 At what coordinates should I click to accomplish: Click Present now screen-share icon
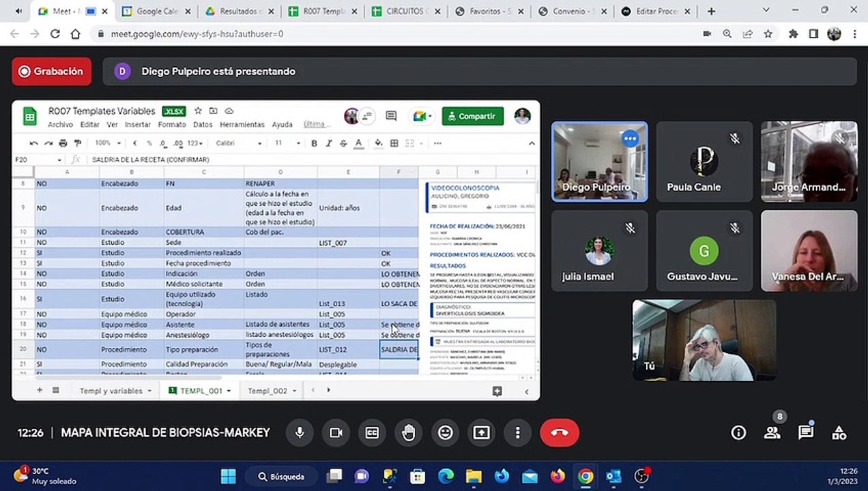(482, 432)
